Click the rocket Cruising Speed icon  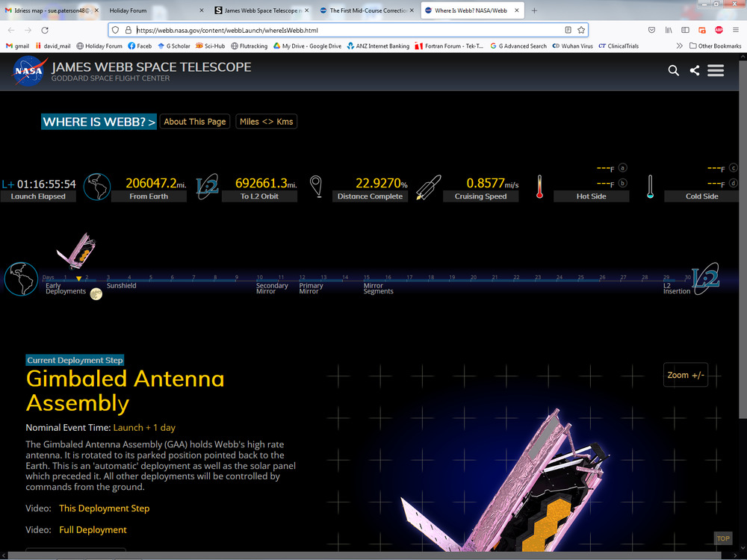click(x=429, y=187)
